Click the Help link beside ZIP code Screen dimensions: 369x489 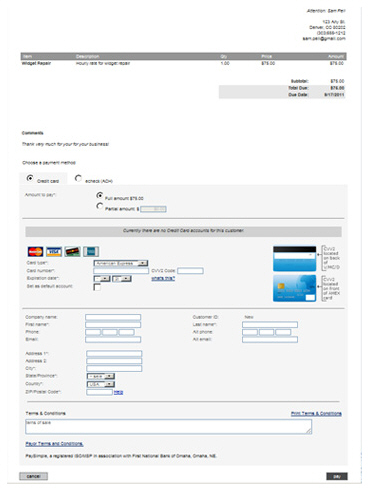coord(118,392)
